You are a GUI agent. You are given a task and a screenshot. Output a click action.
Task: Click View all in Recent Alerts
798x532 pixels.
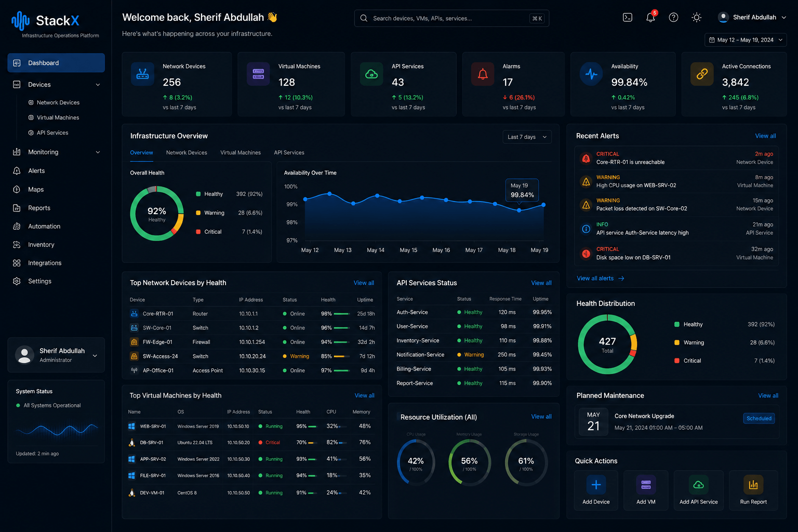(x=765, y=136)
